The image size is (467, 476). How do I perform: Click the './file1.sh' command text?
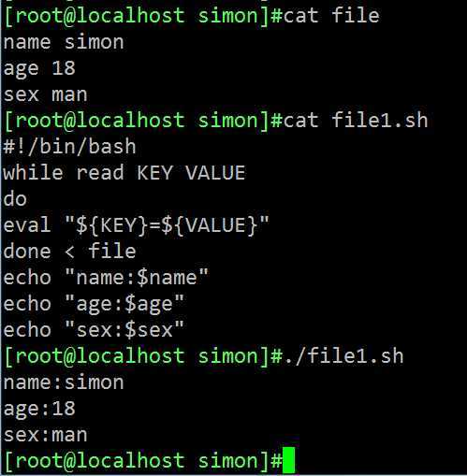click(x=343, y=356)
